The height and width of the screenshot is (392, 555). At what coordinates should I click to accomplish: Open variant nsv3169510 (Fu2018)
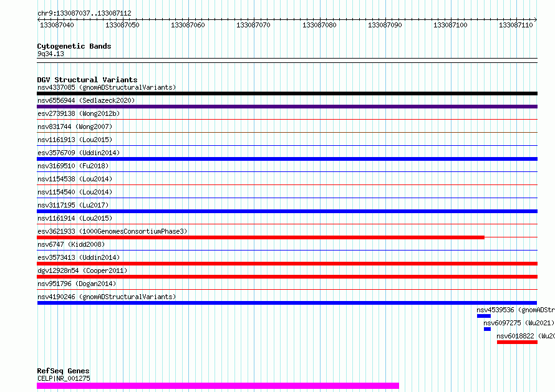pos(73,166)
